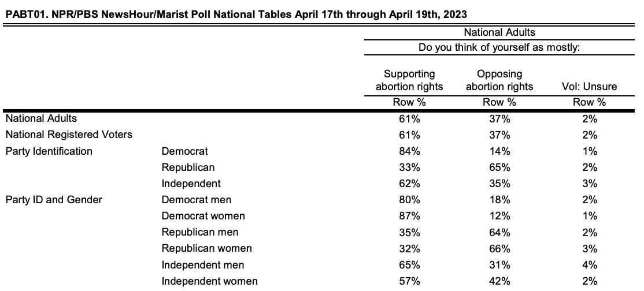The image size is (644, 291).
Task: Click the 'National Adults' row label
Action: coord(41,118)
